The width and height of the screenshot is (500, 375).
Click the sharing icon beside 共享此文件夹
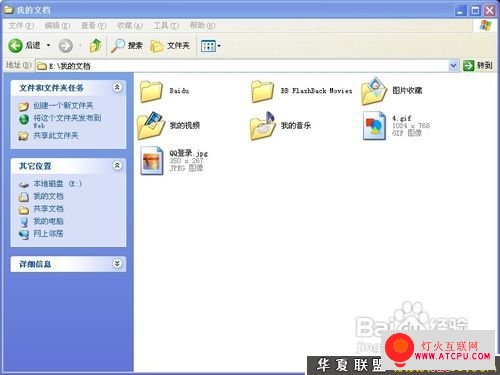click(24, 136)
